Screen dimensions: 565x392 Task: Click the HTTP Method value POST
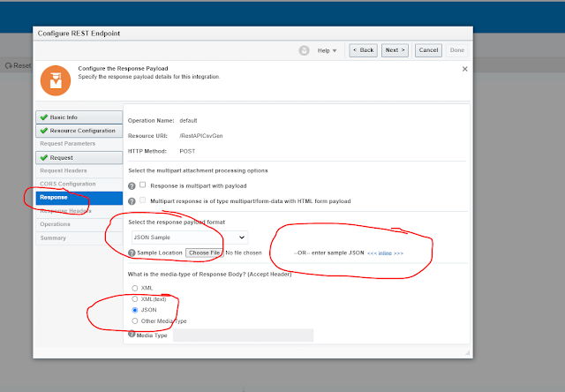(187, 151)
